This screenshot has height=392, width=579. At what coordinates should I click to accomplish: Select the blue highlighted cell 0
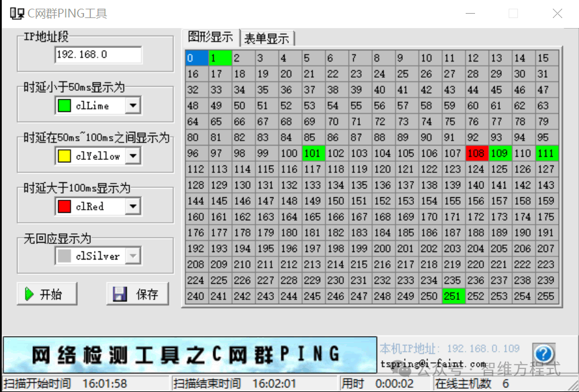[x=197, y=58]
